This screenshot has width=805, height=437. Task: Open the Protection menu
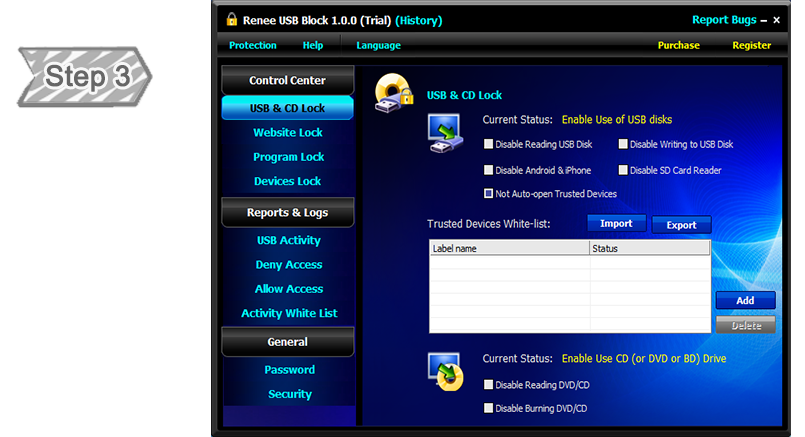coord(253,45)
